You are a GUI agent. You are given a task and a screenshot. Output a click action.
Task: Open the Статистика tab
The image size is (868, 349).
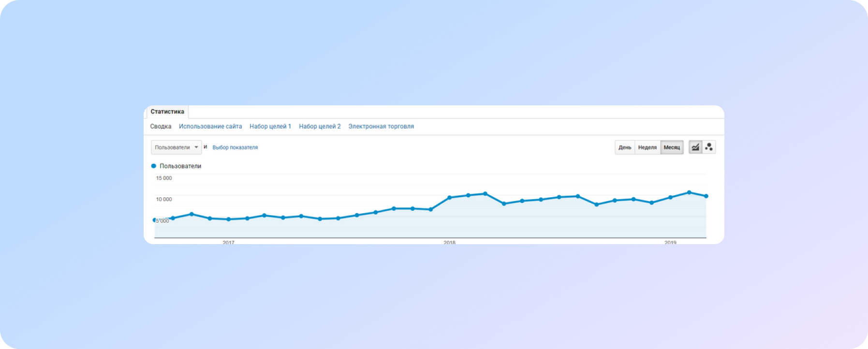(x=167, y=112)
